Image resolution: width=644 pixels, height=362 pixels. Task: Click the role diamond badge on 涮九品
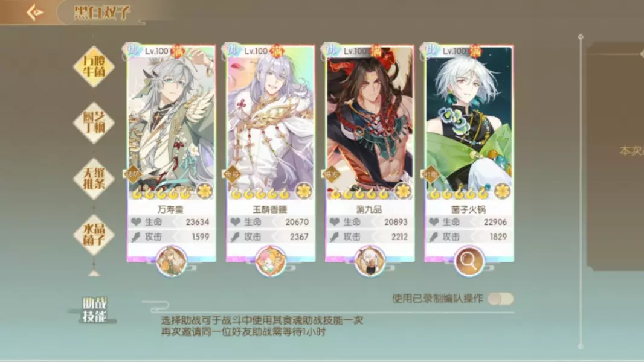click(x=331, y=174)
